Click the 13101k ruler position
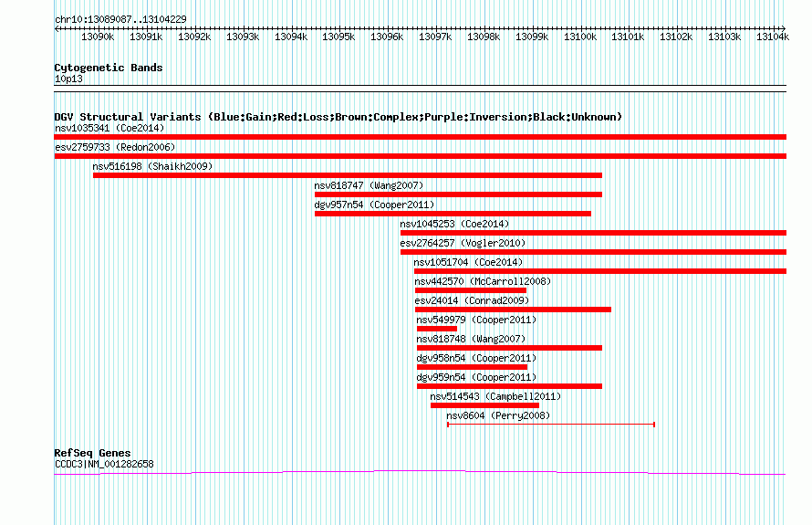 [x=628, y=37]
